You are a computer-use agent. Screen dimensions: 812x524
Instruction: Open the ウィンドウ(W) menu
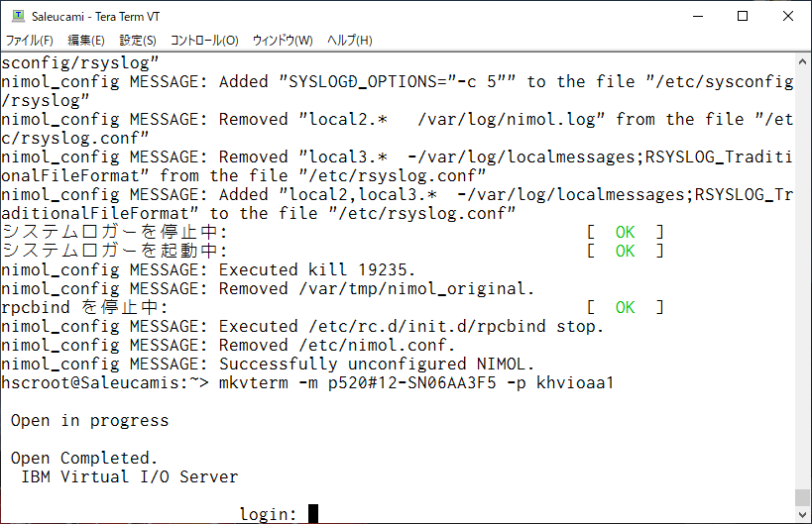[283, 40]
